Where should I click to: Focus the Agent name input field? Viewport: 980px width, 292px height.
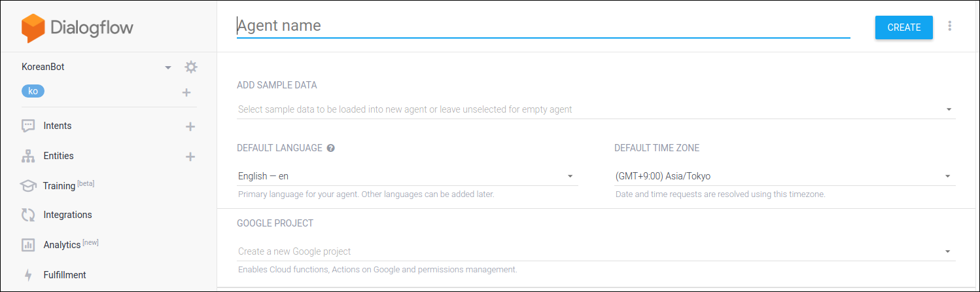543,26
